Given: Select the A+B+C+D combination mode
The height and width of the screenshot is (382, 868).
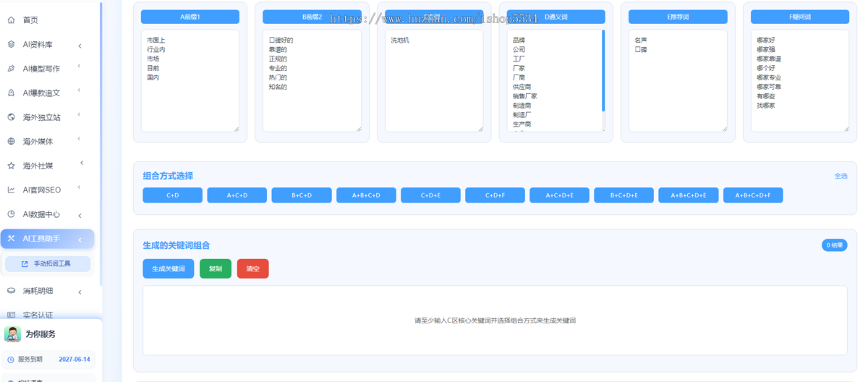Looking at the screenshot, I should coord(366,195).
